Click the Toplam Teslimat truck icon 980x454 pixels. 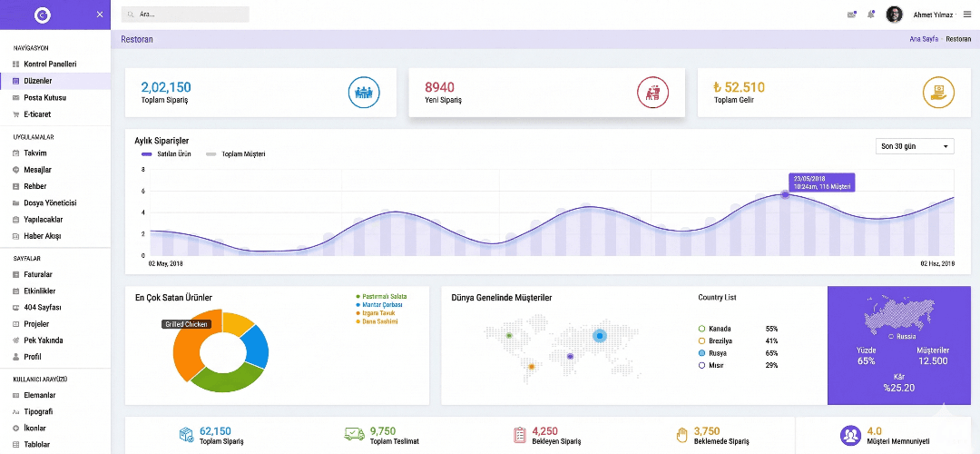[x=355, y=435]
